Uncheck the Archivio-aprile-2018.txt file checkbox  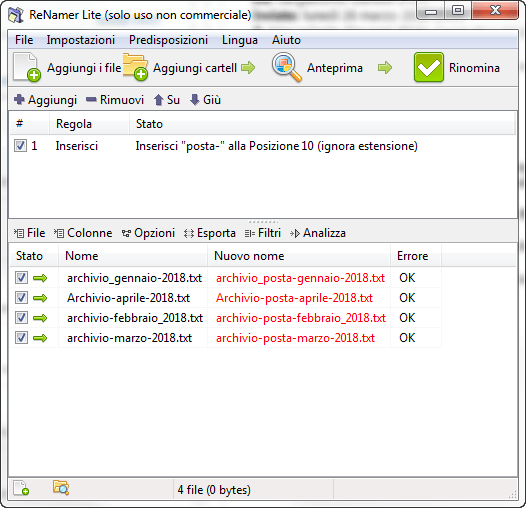click(21, 298)
